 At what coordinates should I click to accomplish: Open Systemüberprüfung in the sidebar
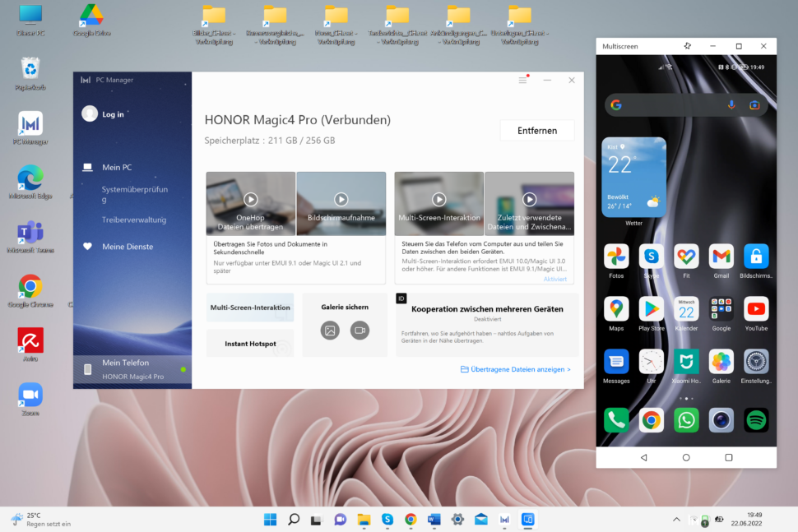coord(134,194)
